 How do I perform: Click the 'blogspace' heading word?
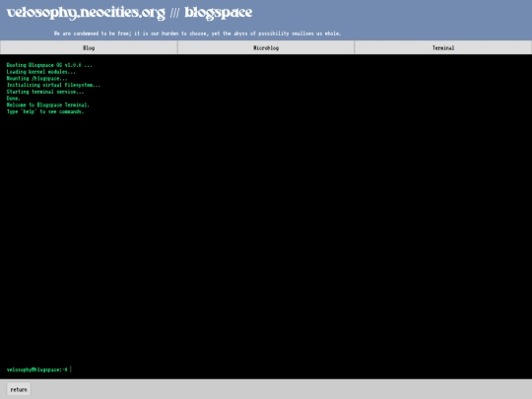coord(218,13)
